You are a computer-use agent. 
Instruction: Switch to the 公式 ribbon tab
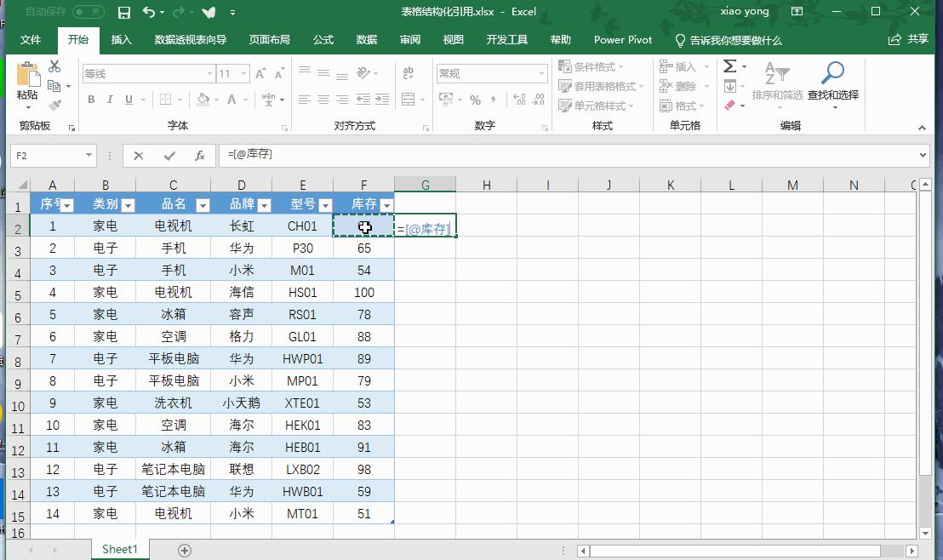[323, 40]
